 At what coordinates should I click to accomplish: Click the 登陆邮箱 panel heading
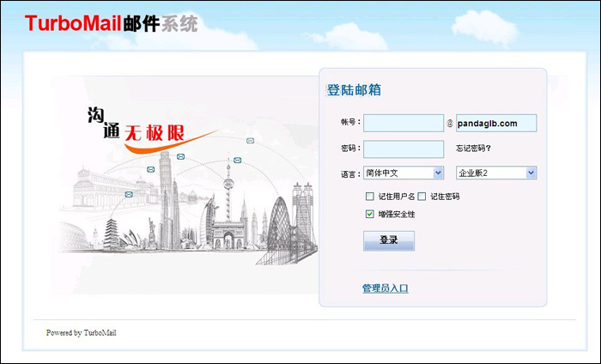[354, 90]
